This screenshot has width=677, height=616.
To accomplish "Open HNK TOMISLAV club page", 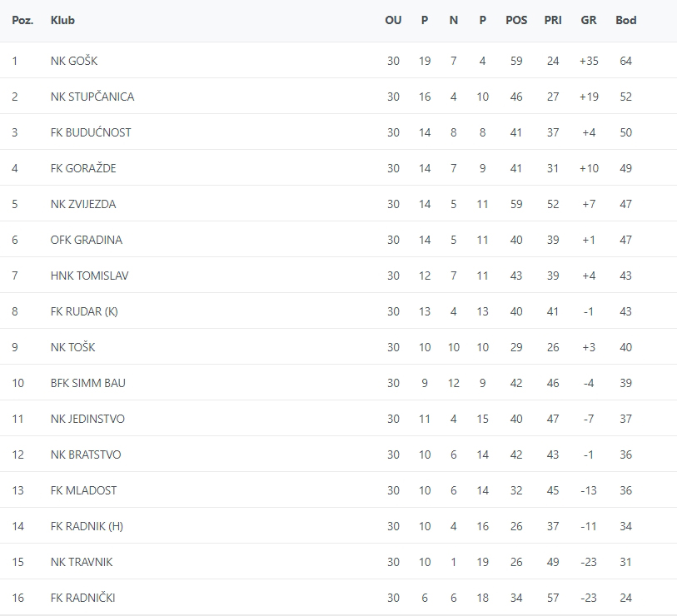I will tap(89, 276).
